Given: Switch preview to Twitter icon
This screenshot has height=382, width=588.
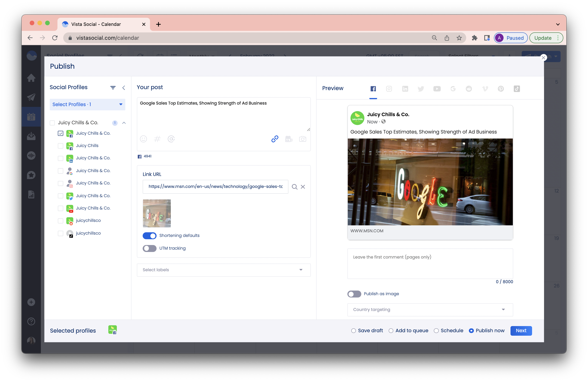Looking at the screenshot, I should pos(421,89).
